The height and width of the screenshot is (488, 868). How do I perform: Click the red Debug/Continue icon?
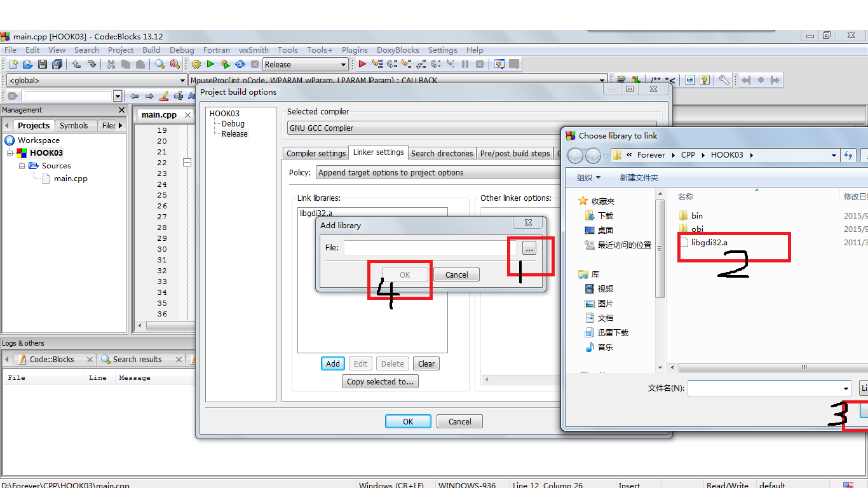pyautogui.click(x=362, y=64)
